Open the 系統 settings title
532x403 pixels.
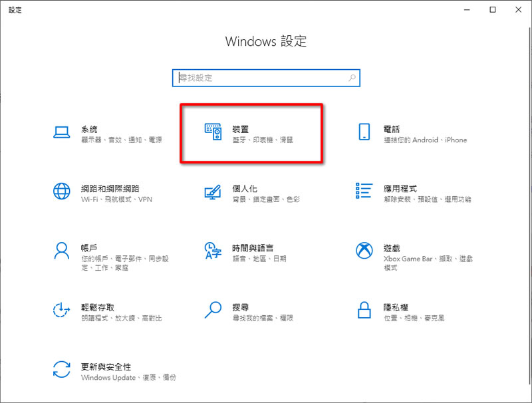(89, 129)
